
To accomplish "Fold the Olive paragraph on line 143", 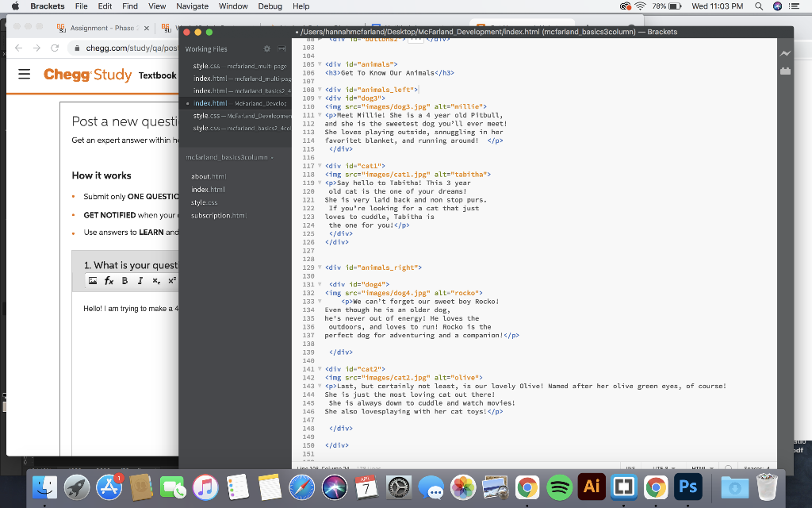I will click(320, 387).
